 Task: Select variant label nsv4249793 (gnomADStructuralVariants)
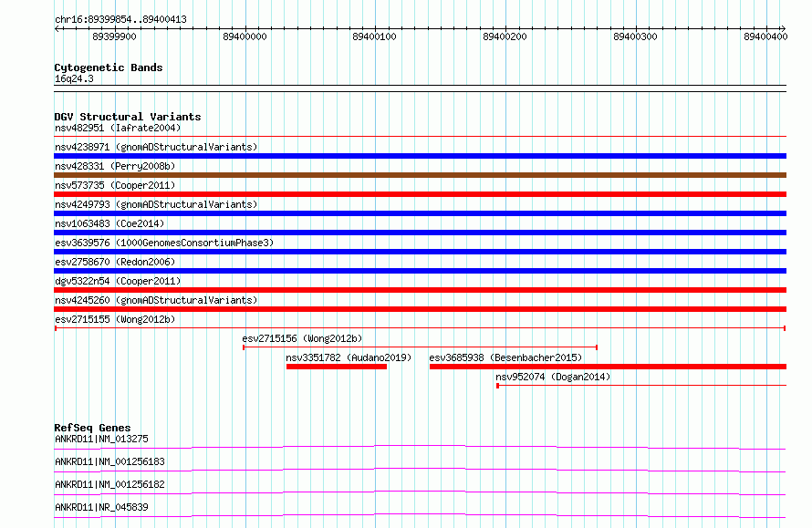coord(156,204)
